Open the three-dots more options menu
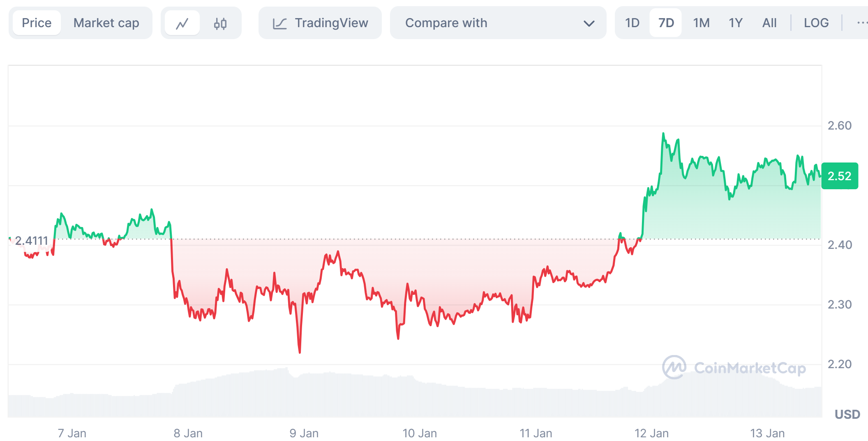The image size is (868, 441). coord(862,23)
